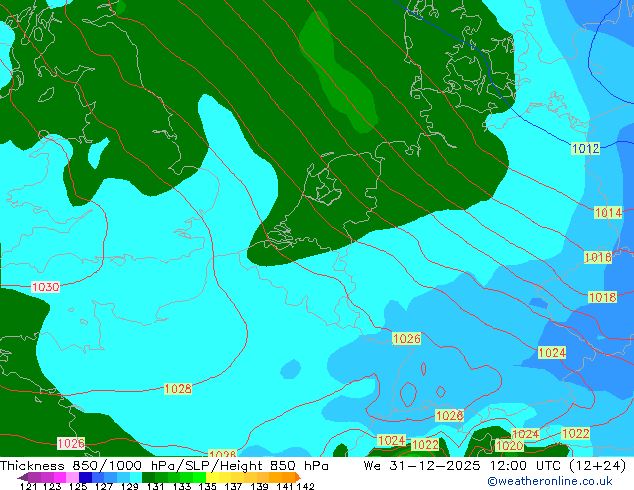Click the legend value 121

[28, 486]
